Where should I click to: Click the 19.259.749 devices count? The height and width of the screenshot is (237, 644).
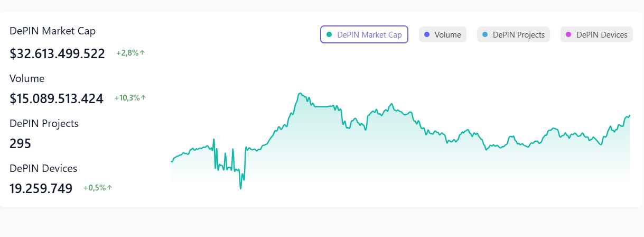point(41,188)
